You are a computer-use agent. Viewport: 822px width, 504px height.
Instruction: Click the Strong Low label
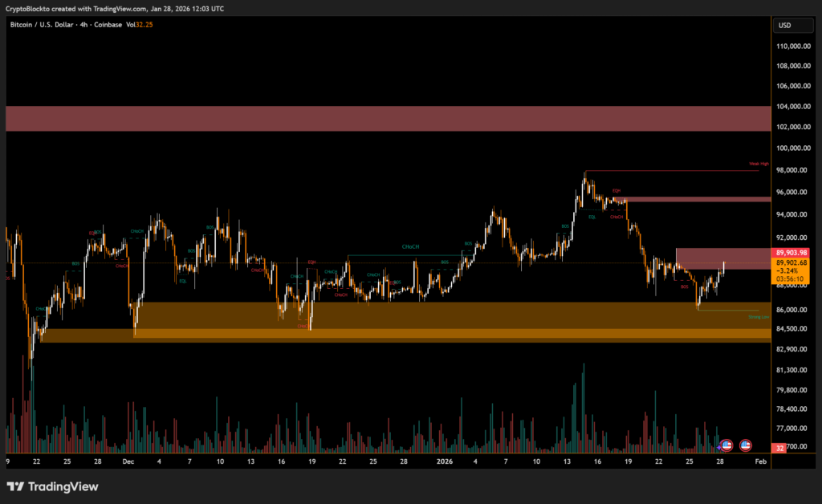click(x=759, y=317)
